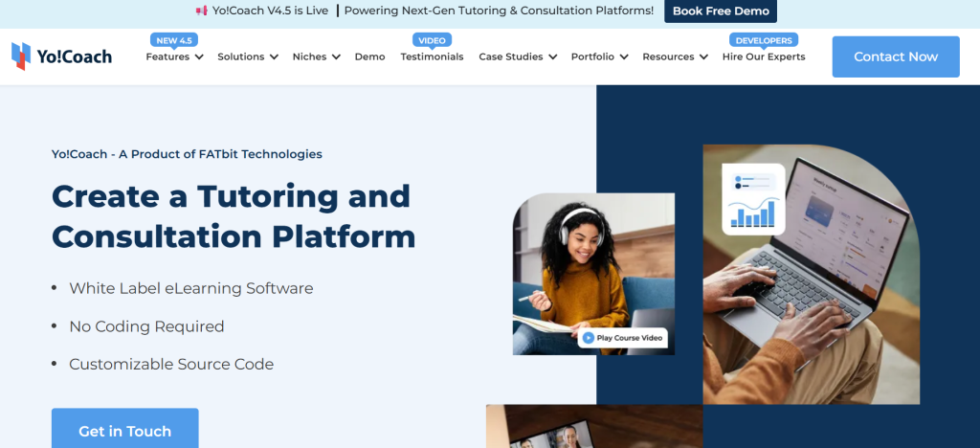Image resolution: width=980 pixels, height=448 pixels.
Task: Click the laptop typing photo
Action: tap(811, 275)
